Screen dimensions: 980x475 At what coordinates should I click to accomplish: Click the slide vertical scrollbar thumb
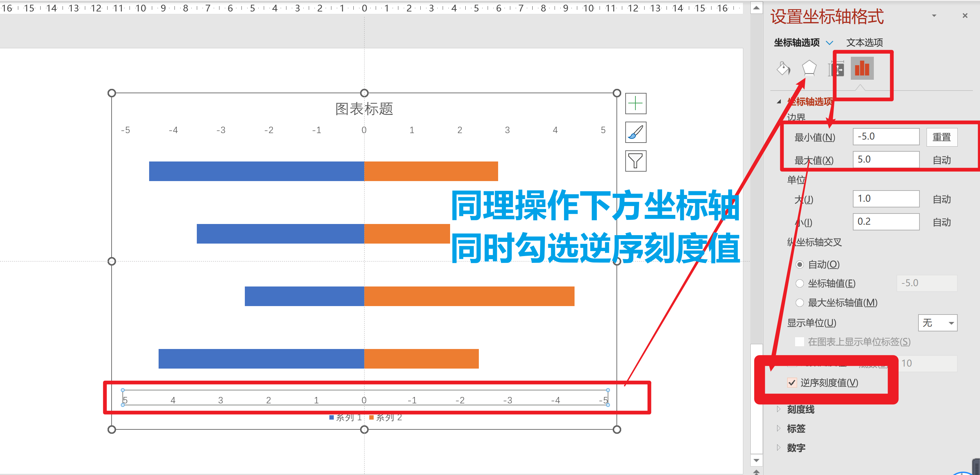[756, 398]
